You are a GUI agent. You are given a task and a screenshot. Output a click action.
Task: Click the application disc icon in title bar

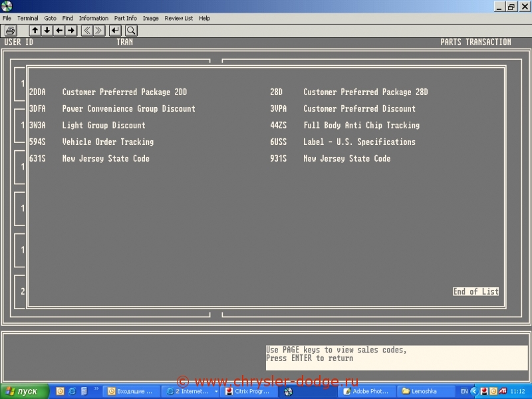tap(7, 6)
